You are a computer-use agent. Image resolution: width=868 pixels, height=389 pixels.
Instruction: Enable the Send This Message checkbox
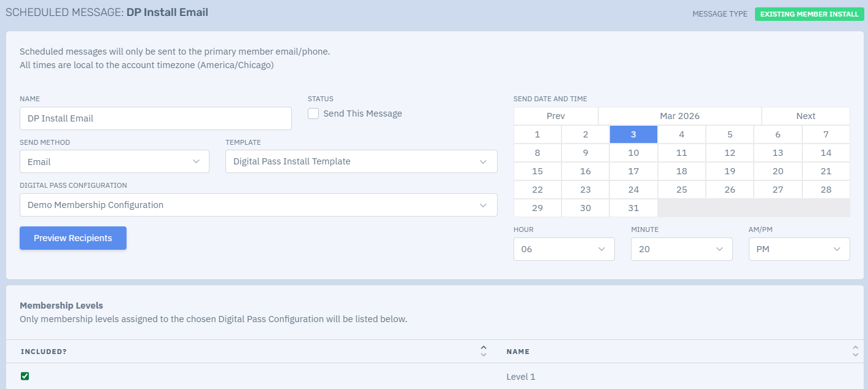point(313,114)
